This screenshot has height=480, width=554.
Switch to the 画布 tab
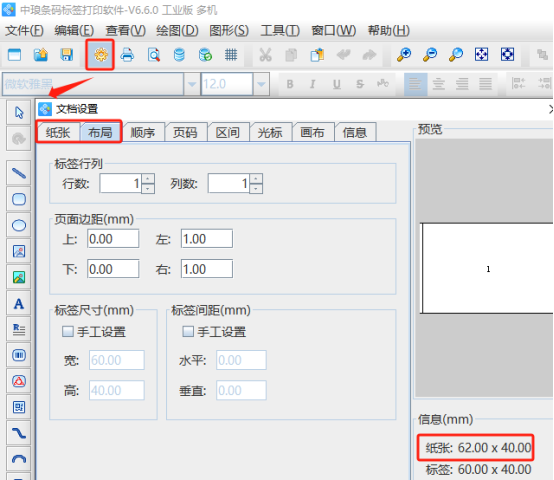point(312,133)
